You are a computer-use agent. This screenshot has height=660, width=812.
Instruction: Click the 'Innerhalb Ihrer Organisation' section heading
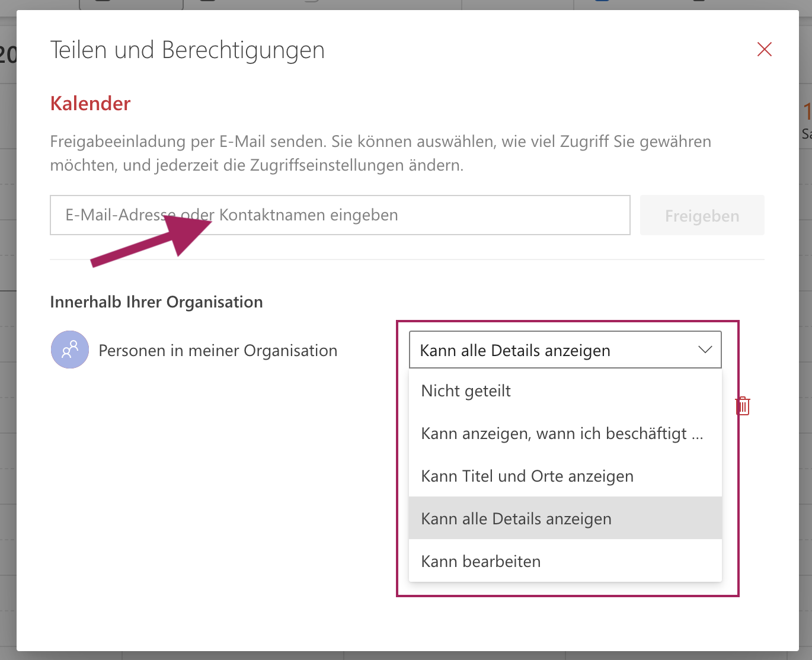[156, 302]
